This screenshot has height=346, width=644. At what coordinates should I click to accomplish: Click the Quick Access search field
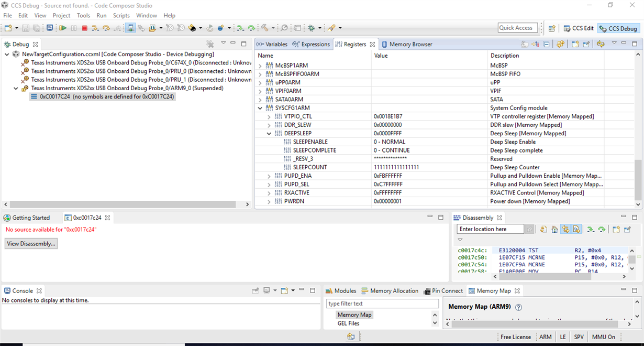[x=517, y=28]
